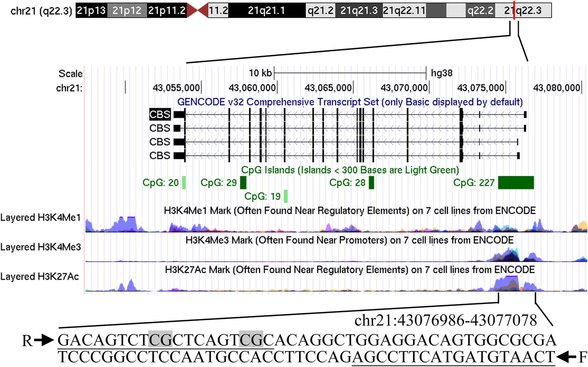588x367 pixels.
Task: Click the CpG: 29 island box
Action: 243,182
